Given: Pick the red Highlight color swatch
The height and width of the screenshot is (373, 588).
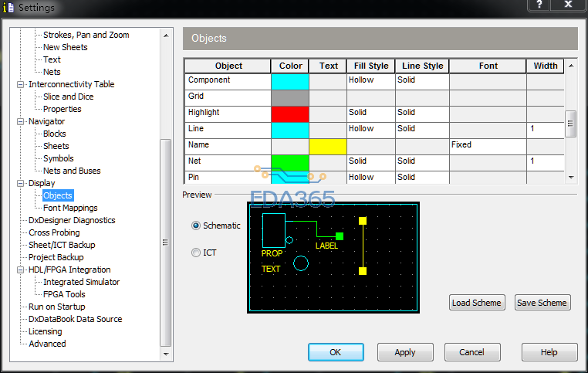Looking at the screenshot, I should click(x=290, y=113).
